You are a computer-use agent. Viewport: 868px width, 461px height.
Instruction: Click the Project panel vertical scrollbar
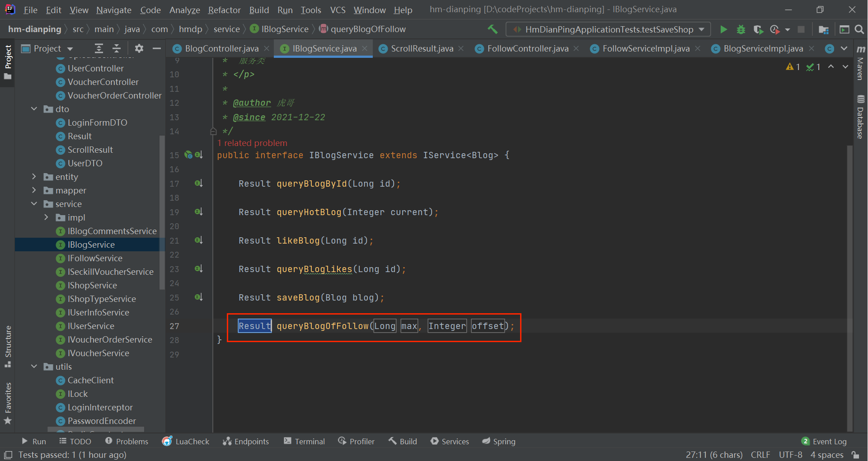tap(162, 212)
